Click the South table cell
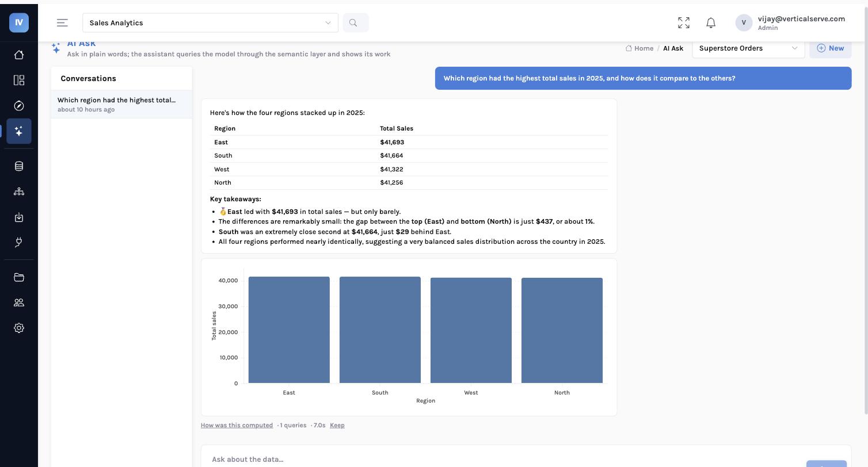868x467 pixels. tap(223, 155)
